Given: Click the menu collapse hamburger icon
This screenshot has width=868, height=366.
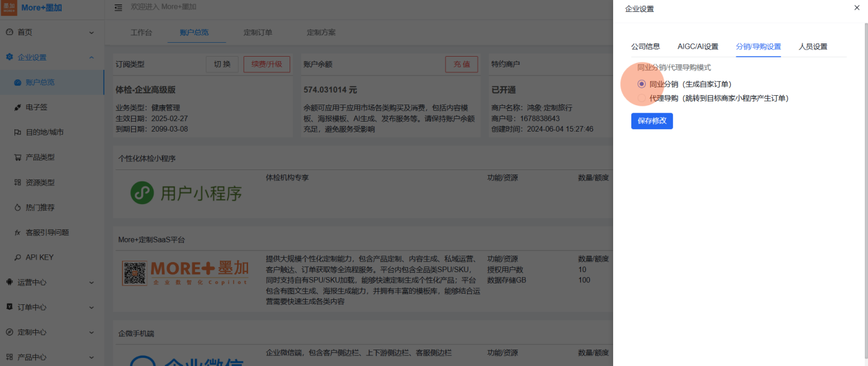Looking at the screenshot, I should 118,7.
